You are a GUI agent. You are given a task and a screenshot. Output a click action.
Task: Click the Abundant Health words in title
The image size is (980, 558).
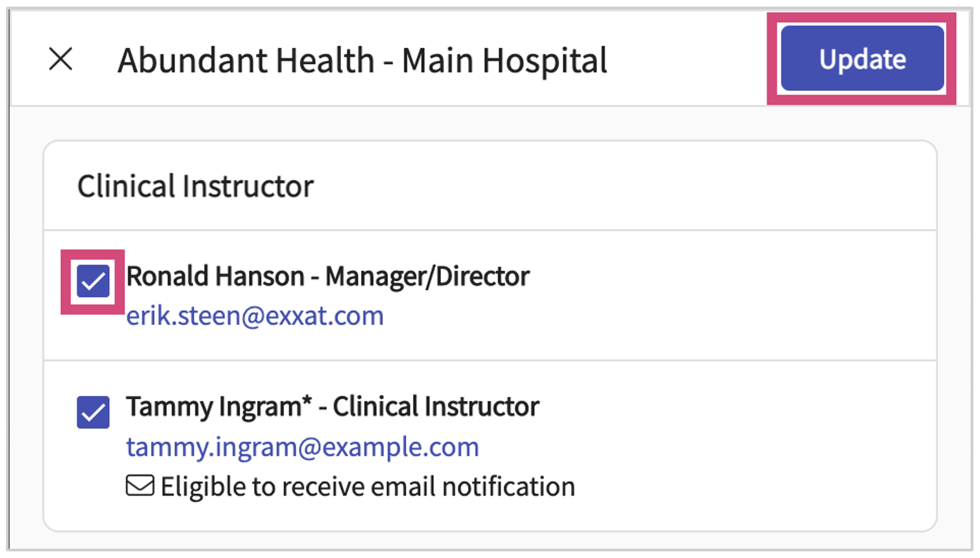coord(246,60)
